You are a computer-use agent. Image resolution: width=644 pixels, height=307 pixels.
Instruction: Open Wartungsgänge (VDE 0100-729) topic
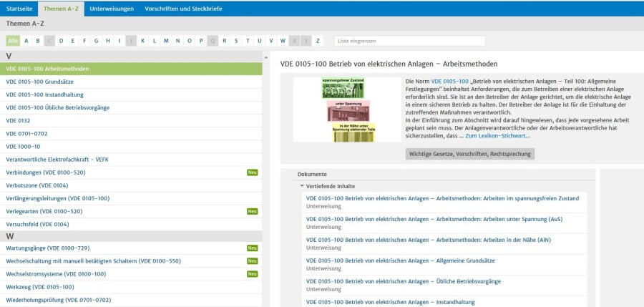coord(131,248)
